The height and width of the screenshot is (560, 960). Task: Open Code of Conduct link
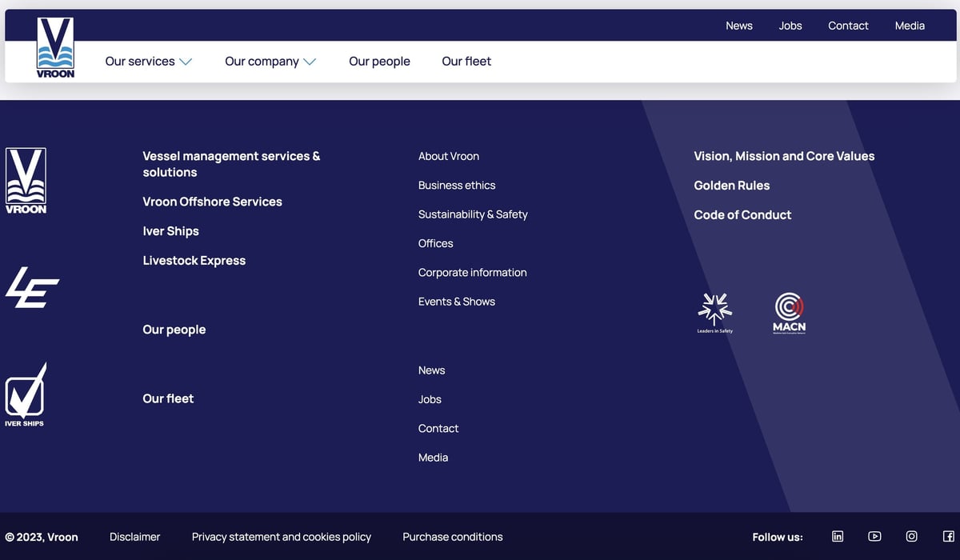742,214
